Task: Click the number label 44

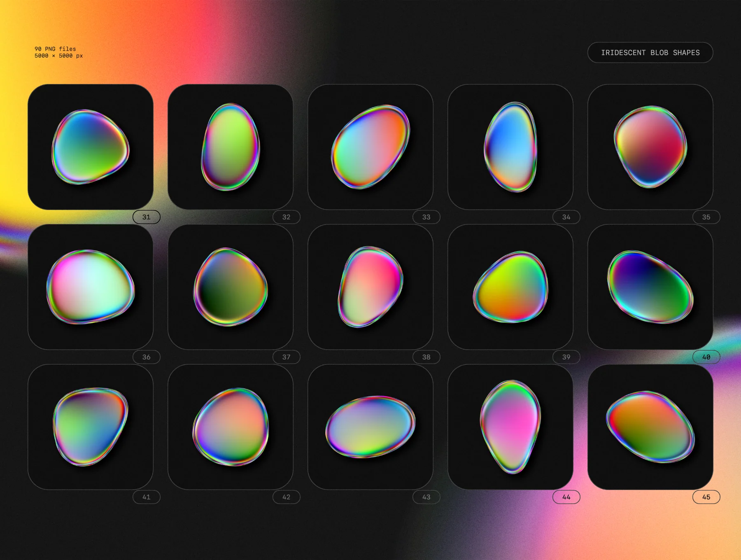Action: point(566,497)
